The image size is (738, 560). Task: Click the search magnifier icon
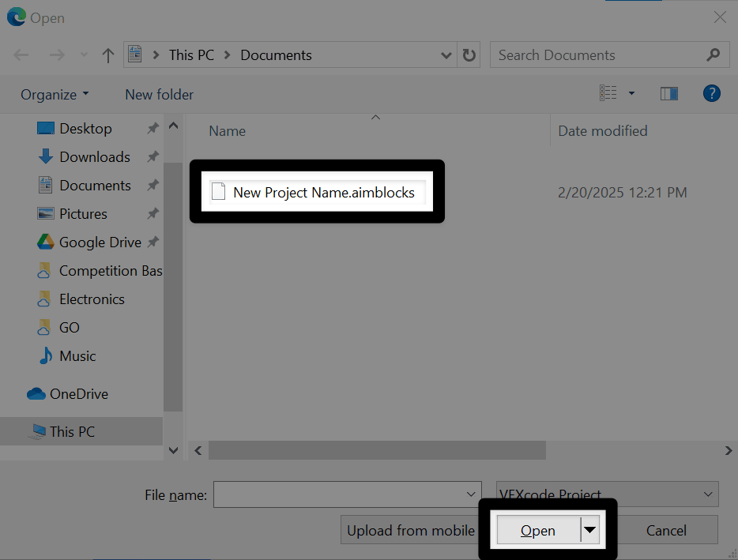[713, 54]
